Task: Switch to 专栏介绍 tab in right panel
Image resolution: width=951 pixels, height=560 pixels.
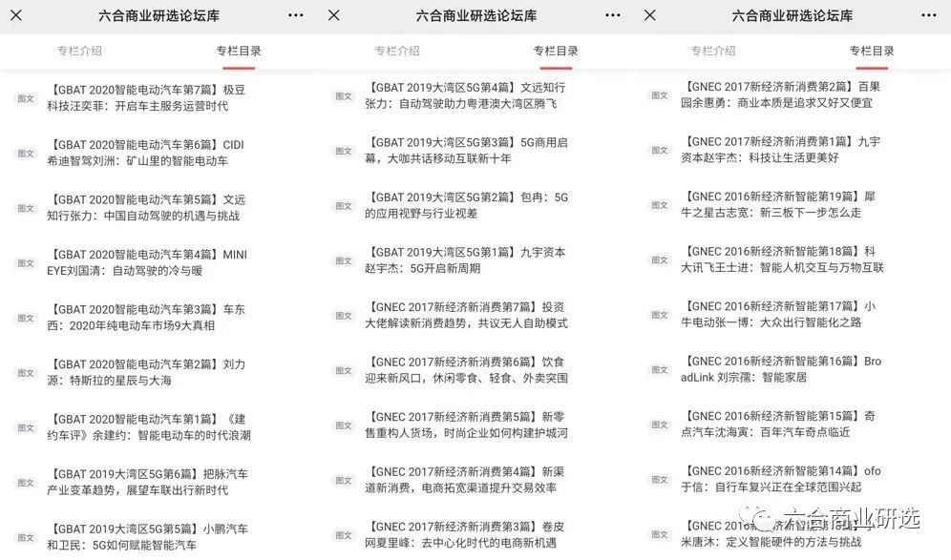Action: (712, 51)
